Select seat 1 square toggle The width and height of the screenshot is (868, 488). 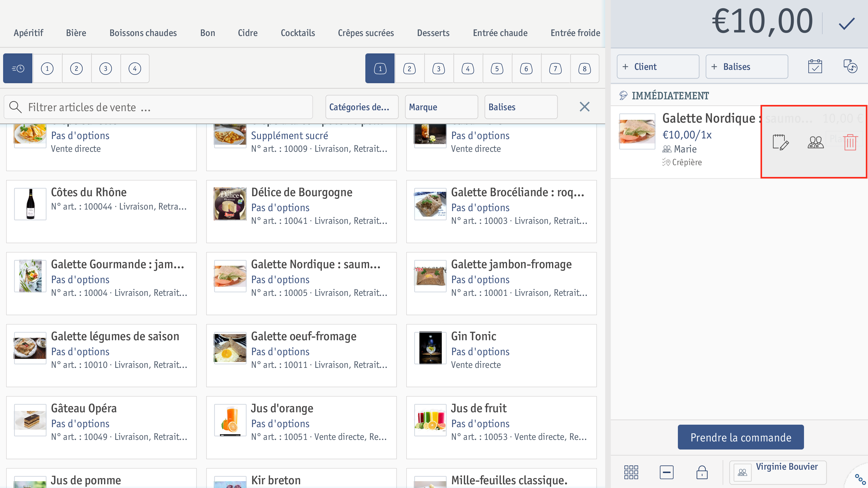(x=380, y=68)
